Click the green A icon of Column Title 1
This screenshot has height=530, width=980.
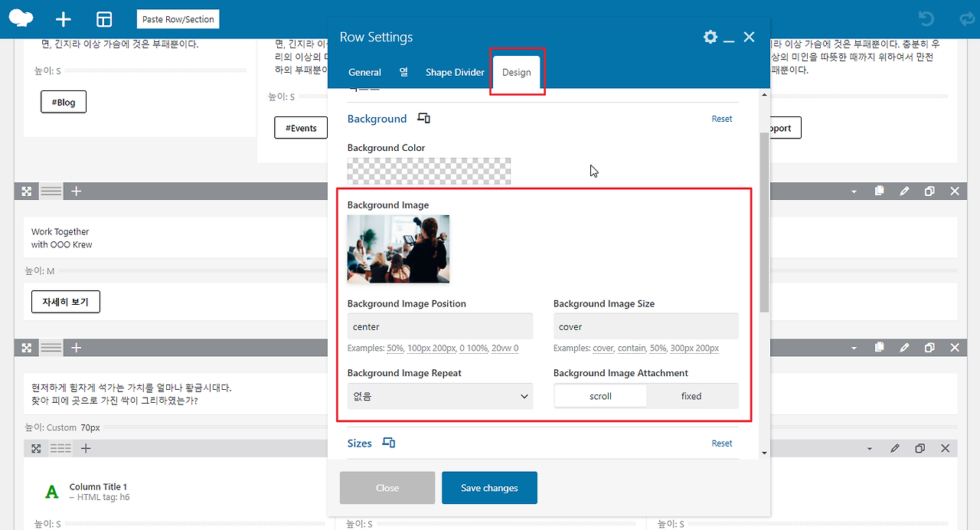point(51,492)
